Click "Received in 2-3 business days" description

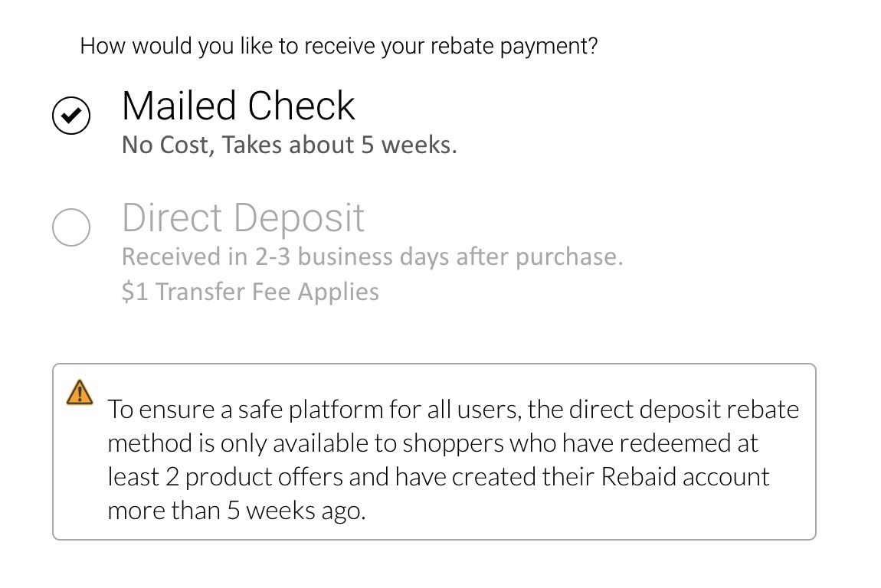pos(372,256)
